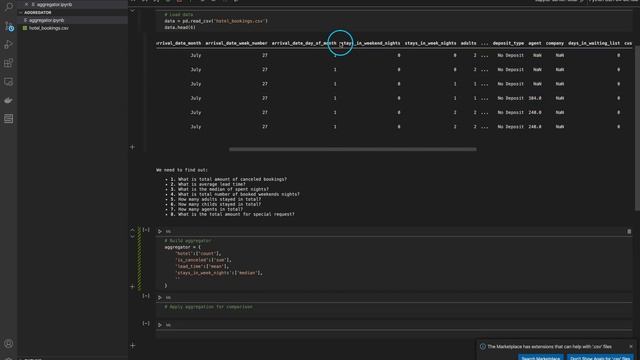This screenshot has width=640, height=360.
Task: Open aggregator.ipynb in the file explorer
Action: pyautogui.click(x=46, y=20)
